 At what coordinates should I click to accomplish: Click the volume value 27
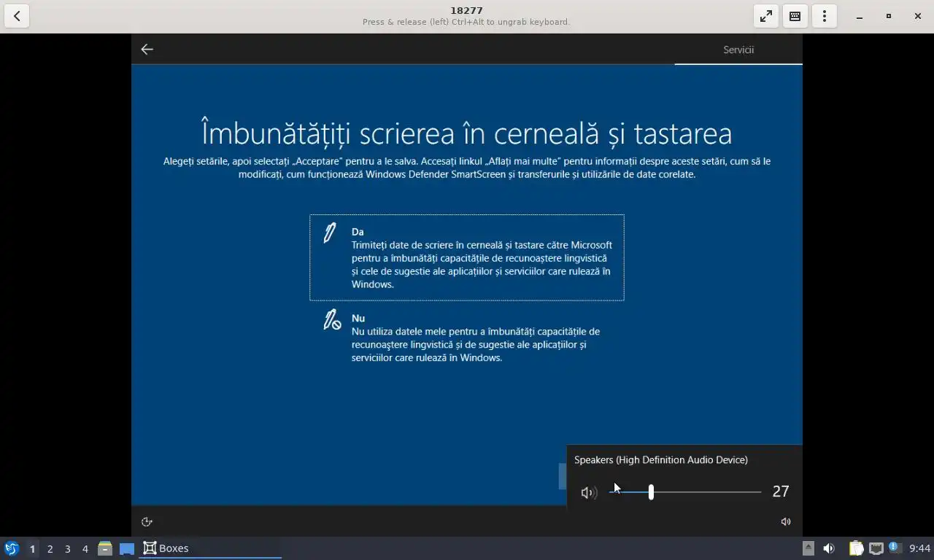click(781, 491)
